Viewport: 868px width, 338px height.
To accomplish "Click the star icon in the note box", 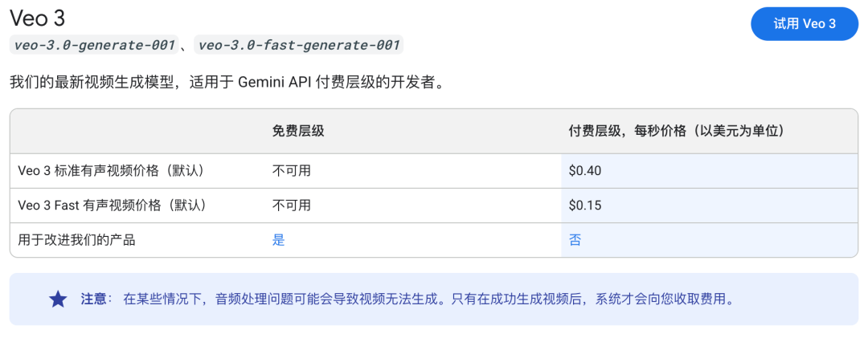I will tap(58, 299).
